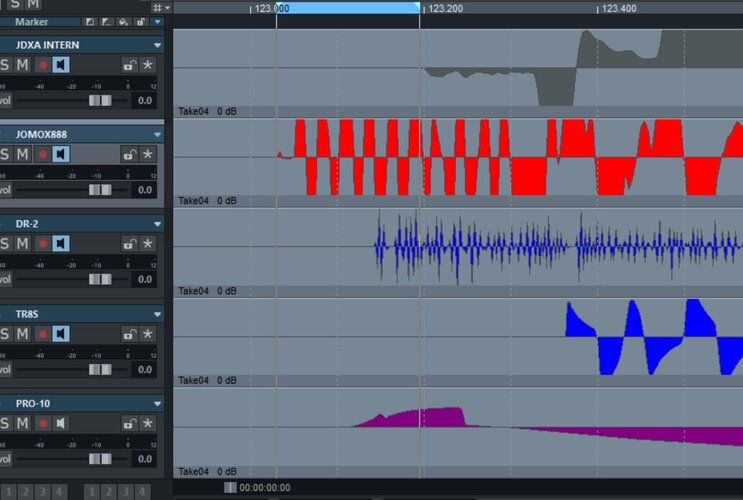Screen dimensions: 743x500
Task: Arm recording on the TR8S track
Action: [x=43, y=334]
